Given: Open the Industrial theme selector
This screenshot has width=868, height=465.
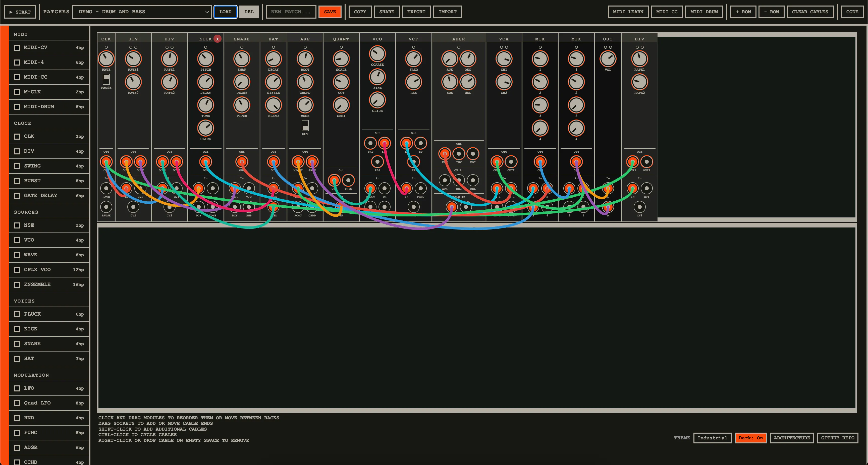Looking at the screenshot, I should coord(712,438).
